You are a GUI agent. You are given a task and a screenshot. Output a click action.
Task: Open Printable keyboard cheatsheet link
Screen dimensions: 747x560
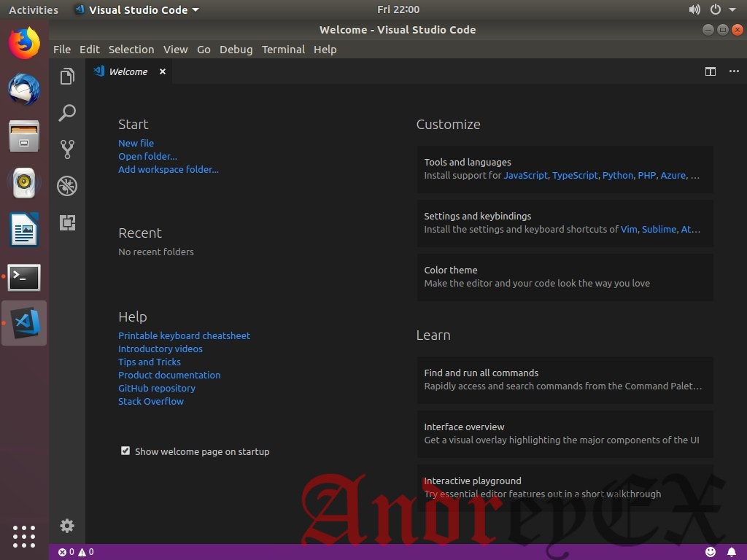pos(185,335)
